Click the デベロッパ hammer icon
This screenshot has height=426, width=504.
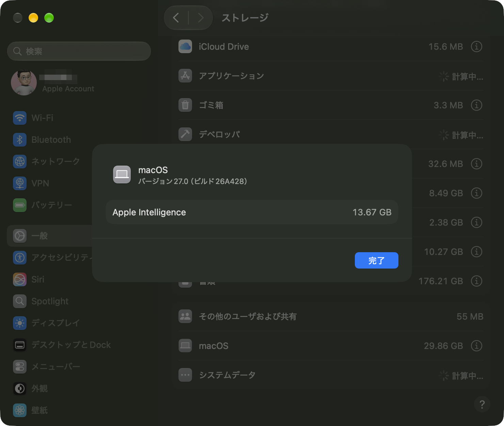[185, 134]
